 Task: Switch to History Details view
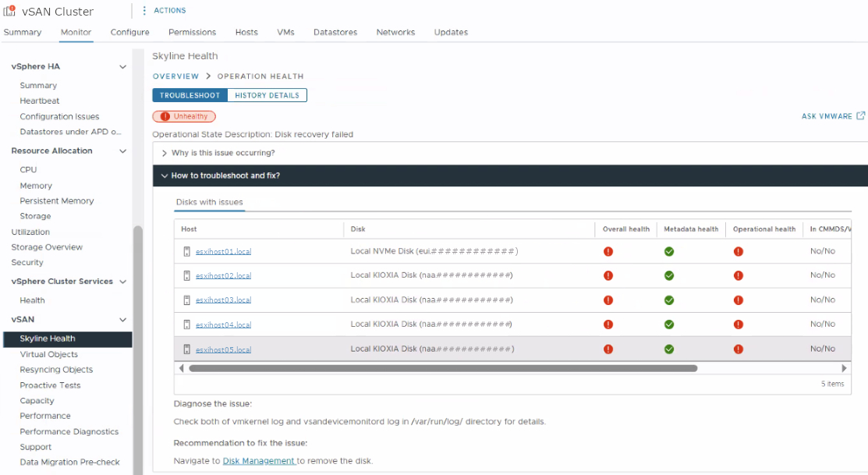tap(267, 95)
